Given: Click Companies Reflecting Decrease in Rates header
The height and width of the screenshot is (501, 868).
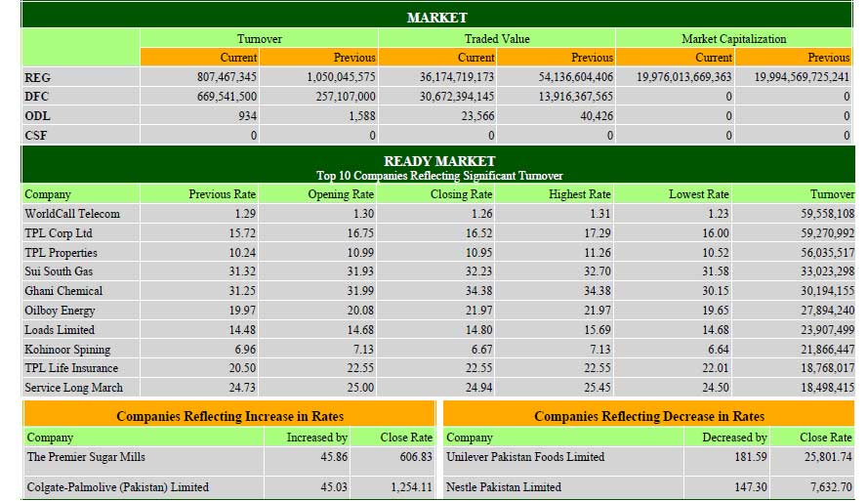Looking at the screenshot, I should point(648,416).
